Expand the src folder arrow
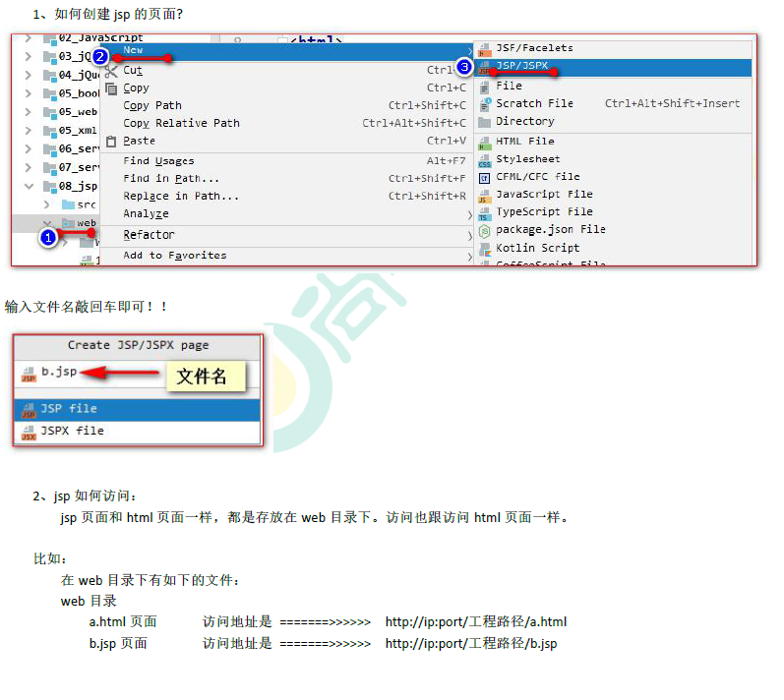This screenshot has height=700, width=784. pos(46,204)
